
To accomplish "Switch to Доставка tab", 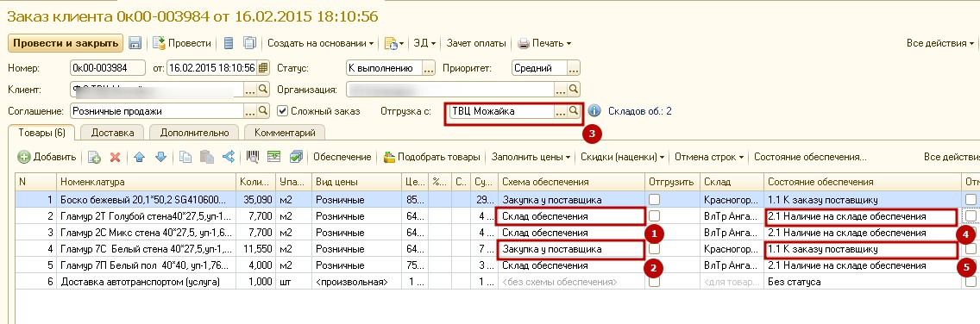I will point(112,133).
